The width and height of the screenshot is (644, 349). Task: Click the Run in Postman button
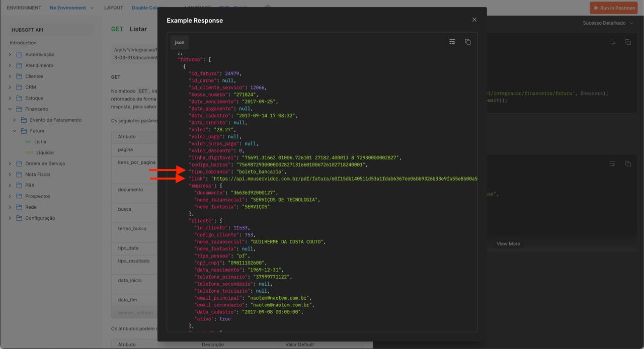click(x=614, y=8)
